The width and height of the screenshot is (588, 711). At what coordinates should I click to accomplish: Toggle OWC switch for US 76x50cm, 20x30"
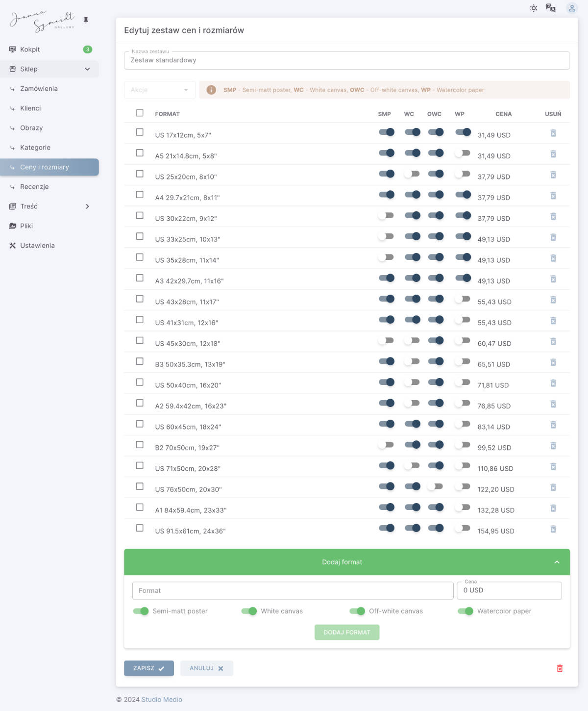pos(435,486)
